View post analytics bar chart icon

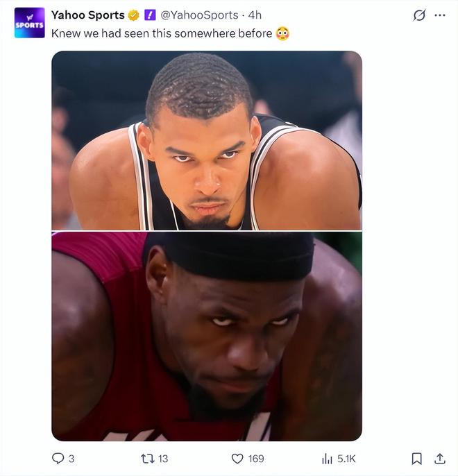(327, 459)
